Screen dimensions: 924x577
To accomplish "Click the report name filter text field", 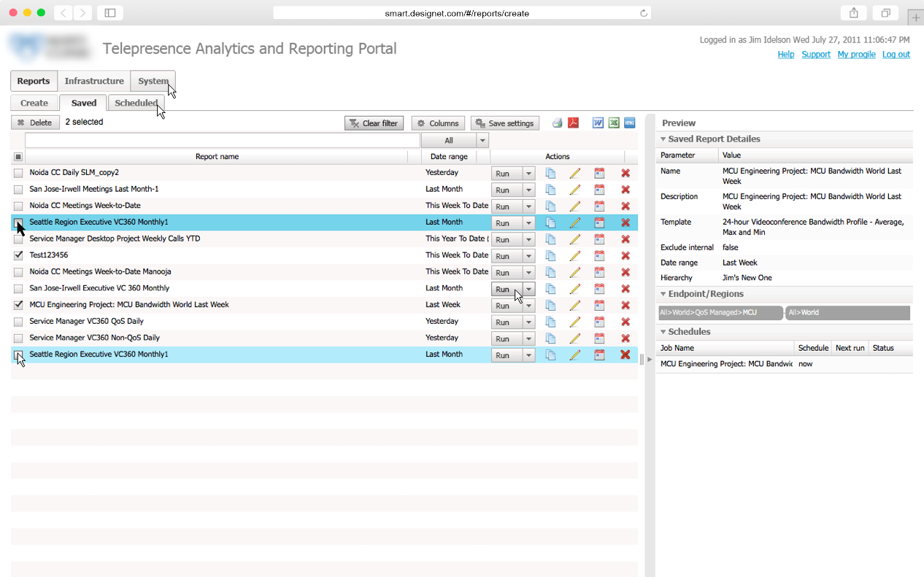I will (x=223, y=140).
